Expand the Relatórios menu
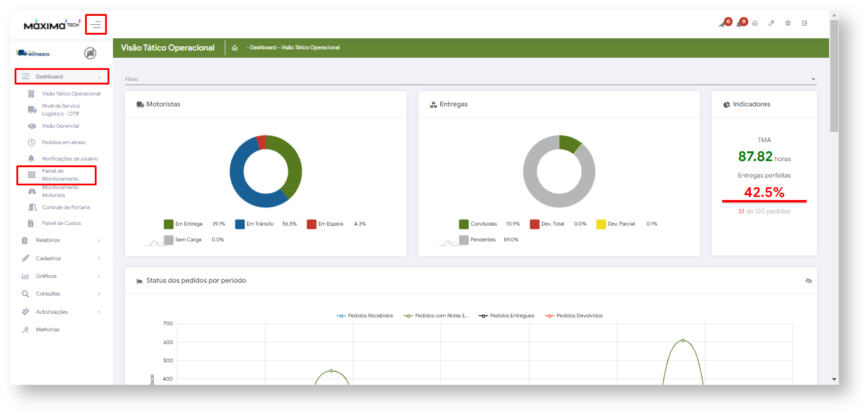 pyautogui.click(x=61, y=240)
